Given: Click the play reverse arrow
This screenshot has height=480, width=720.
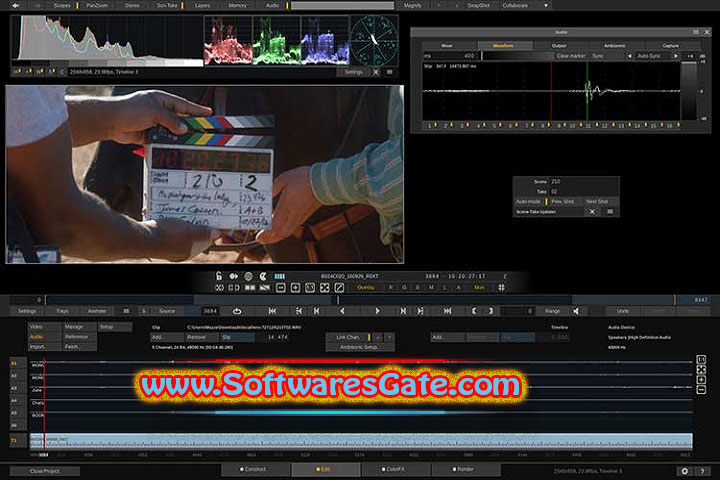Looking at the screenshot, I should coord(343,311).
